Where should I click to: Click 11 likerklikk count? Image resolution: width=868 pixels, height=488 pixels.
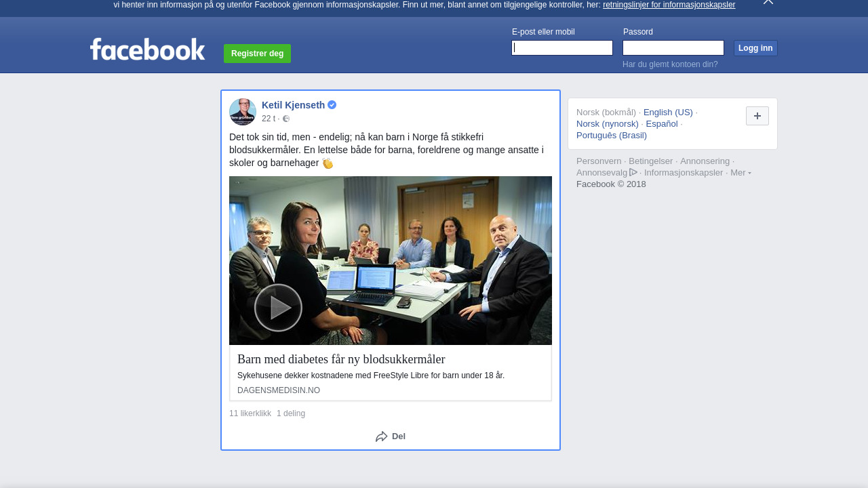point(250,413)
